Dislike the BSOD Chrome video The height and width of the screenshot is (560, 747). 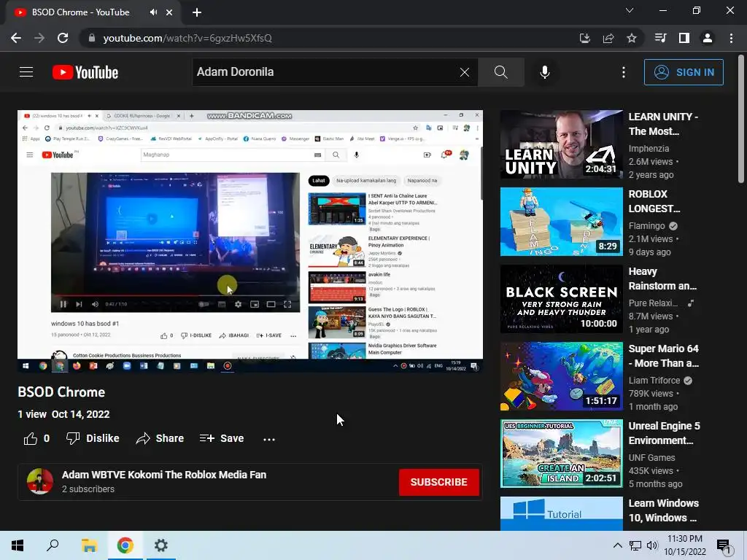coord(93,438)
